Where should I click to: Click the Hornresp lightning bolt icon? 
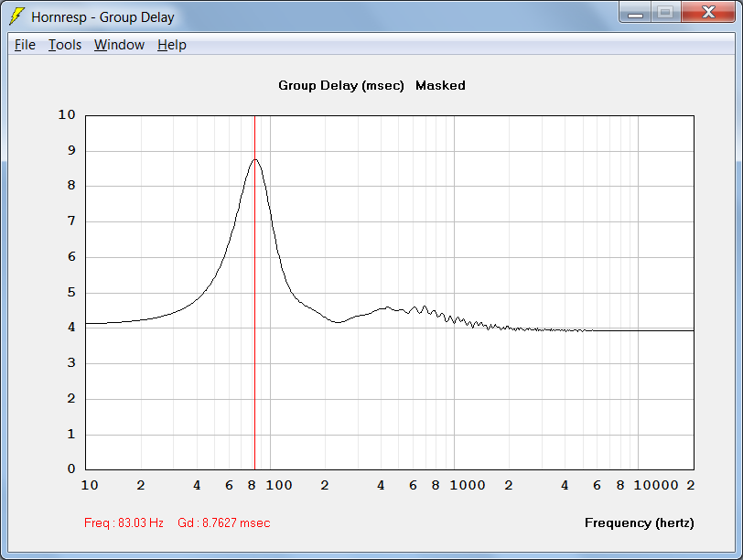(x=16, y=16)
